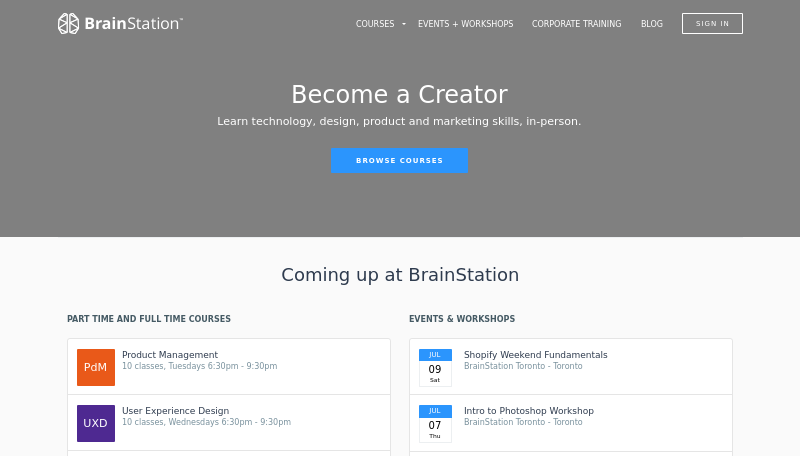This screenshot has height=456, width=800.
Task: Expand the Courses dropdown arrow
Action: click(x=404, y=24)
